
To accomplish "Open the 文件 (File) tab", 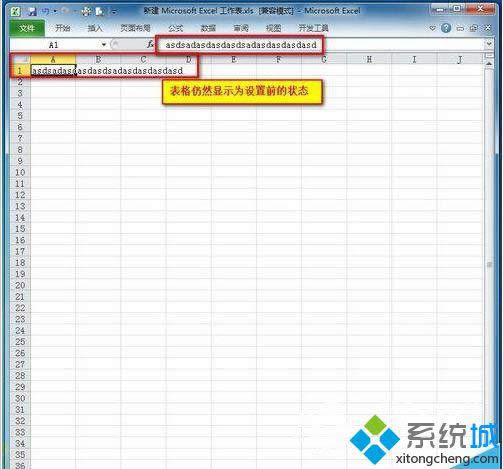I will pyautogui.click(x=27, y=28).
